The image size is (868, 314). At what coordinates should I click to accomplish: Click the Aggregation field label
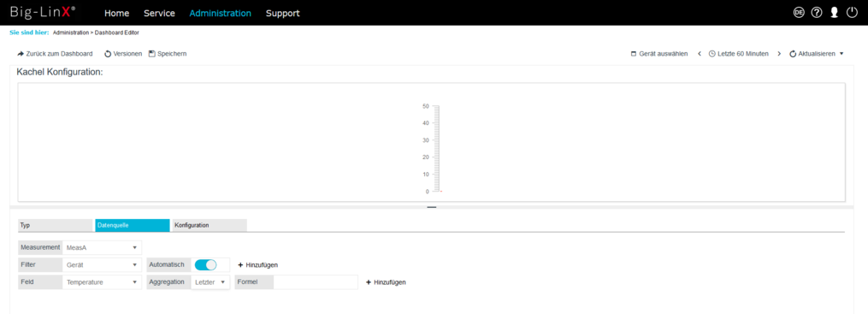tap(168, 281)
